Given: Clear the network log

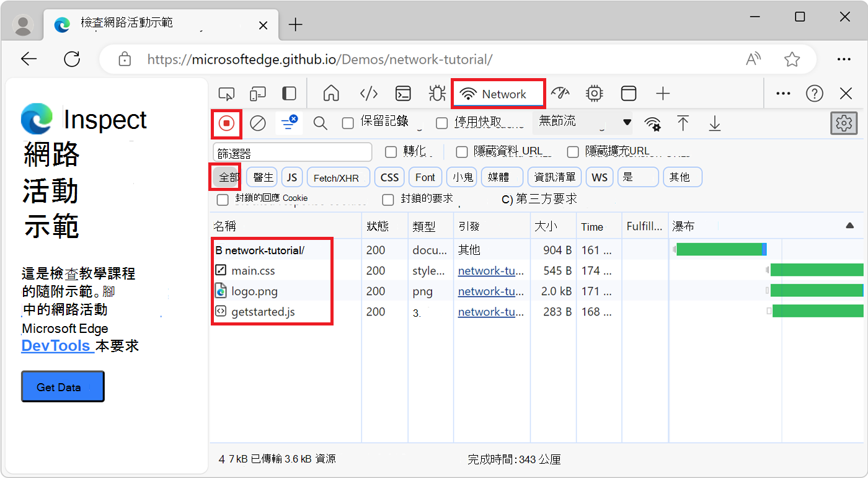Looking at the screenshot, I should (258, 123).
